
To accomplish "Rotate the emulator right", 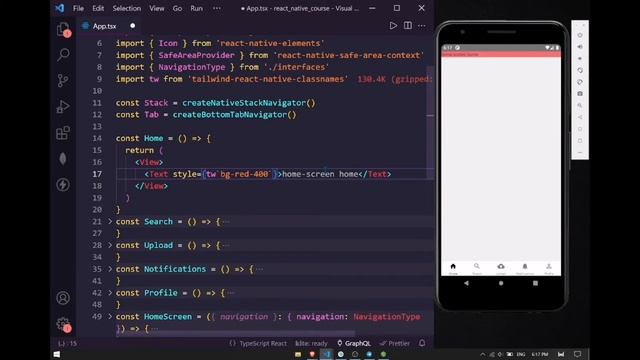I will [x=580, y=82].
